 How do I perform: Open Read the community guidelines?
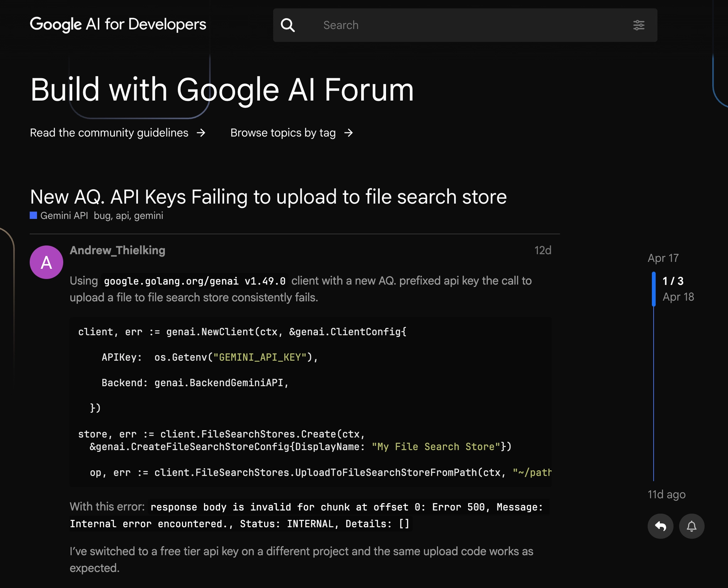click(109, 133)
